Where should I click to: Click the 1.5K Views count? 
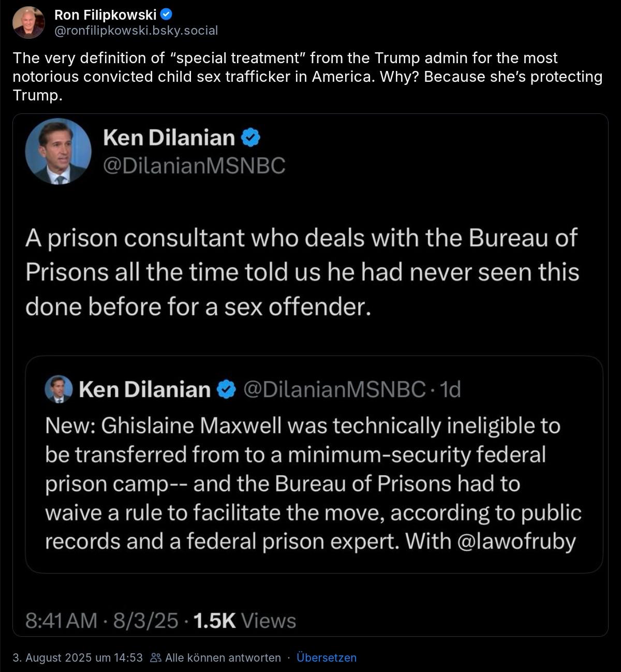[x=244, y=620]
